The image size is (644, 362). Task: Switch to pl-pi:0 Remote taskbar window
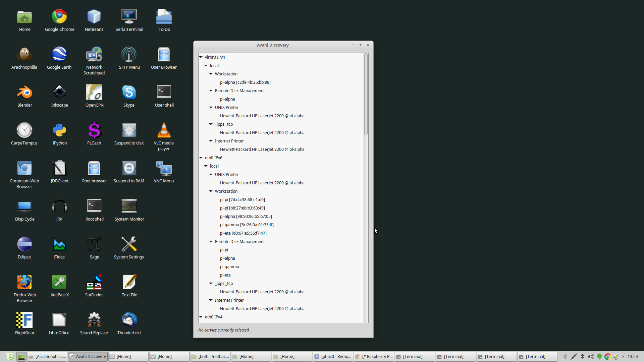[333, 357]
